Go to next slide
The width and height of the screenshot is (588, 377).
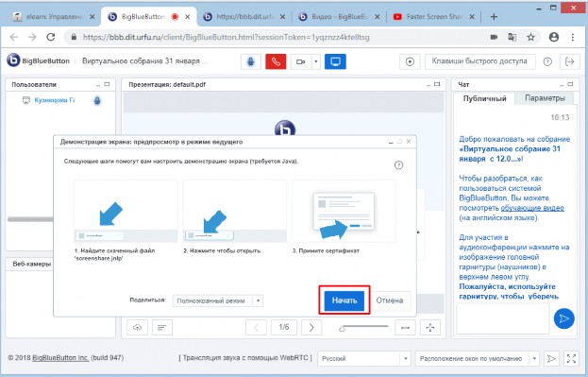(311, 328)
